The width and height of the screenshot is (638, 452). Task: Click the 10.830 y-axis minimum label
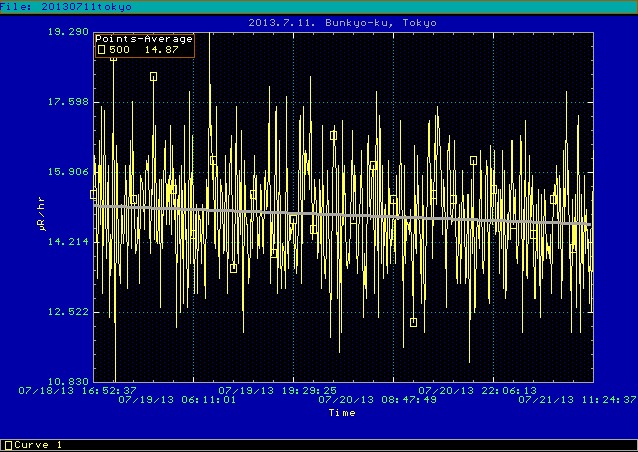66,382
